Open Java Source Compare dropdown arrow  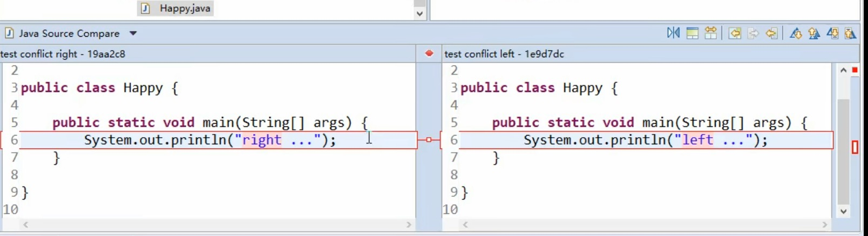click(133, 33)
